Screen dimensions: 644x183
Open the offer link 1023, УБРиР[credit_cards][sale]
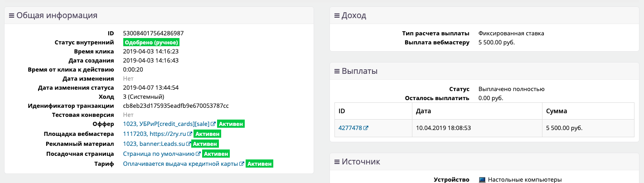click(x=166, y=124)
